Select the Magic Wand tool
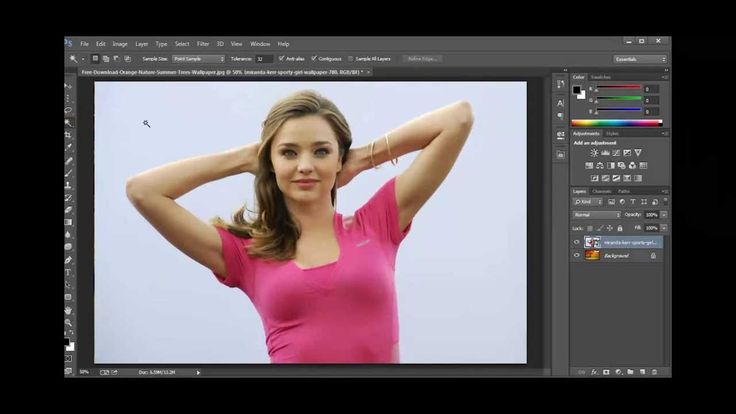 [x=69, y=123]
